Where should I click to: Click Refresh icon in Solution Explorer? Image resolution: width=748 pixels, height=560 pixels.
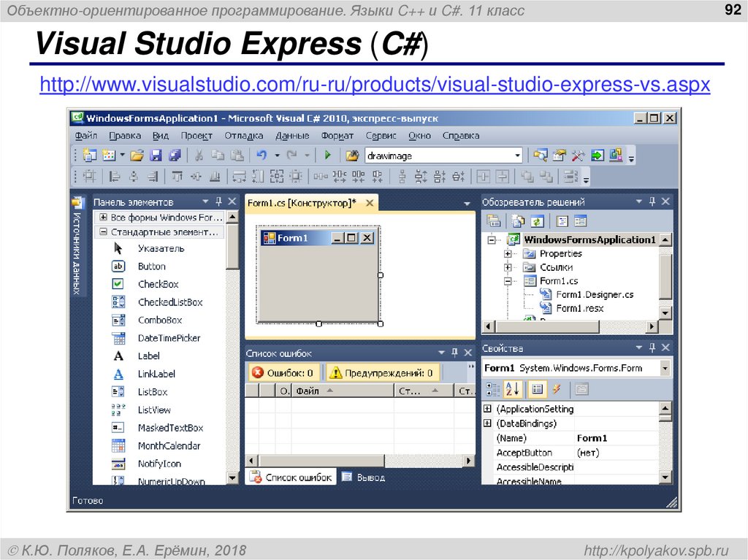pos(538,221)
